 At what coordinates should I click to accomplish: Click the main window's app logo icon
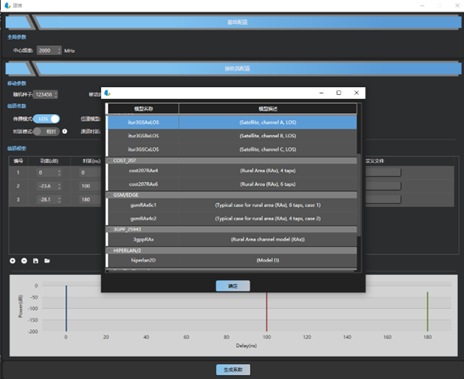[x=7, y=5]
